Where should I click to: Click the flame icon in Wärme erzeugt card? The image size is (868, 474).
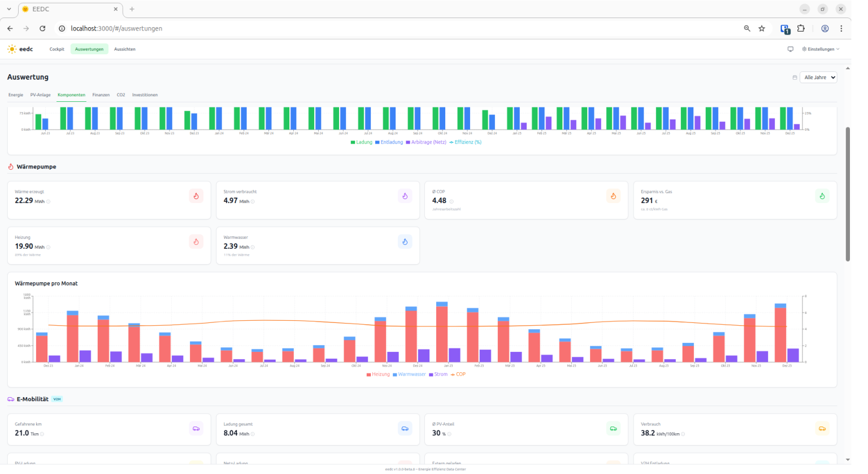pyautogui.click(x=196, y=196)
